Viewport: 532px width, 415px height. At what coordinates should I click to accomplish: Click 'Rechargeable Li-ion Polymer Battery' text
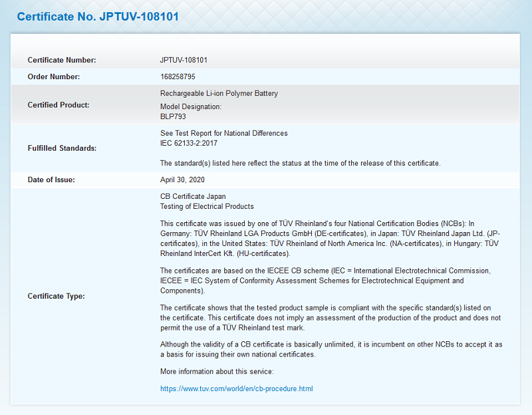(219, 93)
